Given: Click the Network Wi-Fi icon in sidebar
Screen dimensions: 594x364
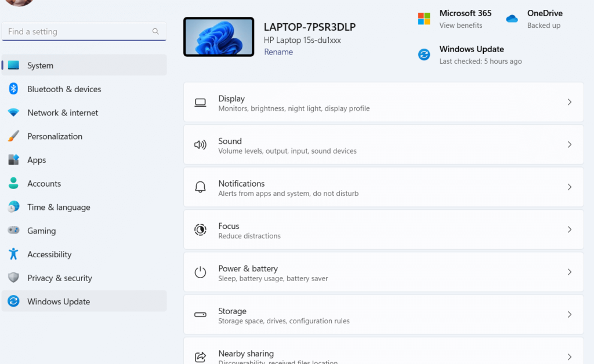Looking at the screenshot, I should coord(14,112).
